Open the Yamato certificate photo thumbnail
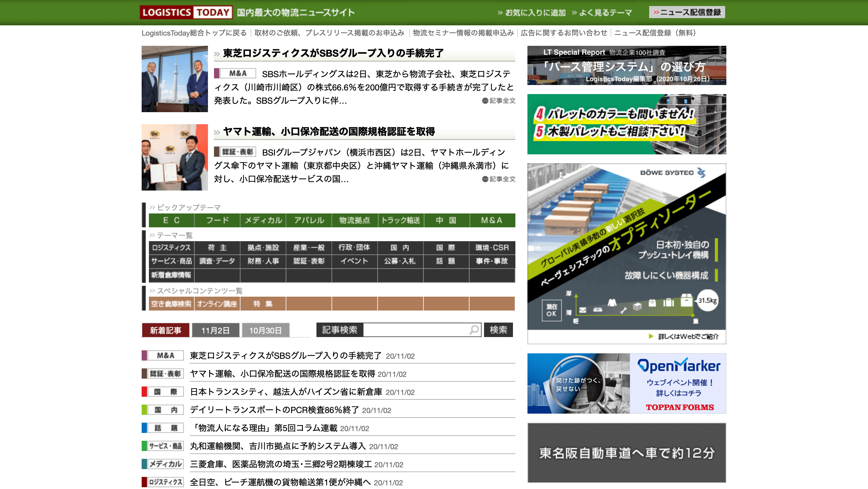Screen dimensions: 868x489 pos(175,157)
